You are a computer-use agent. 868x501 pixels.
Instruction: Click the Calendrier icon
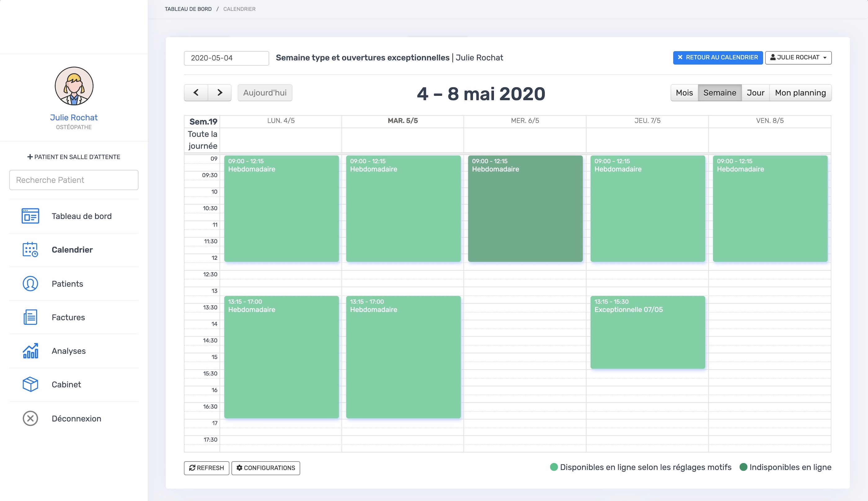coord(30,249)
